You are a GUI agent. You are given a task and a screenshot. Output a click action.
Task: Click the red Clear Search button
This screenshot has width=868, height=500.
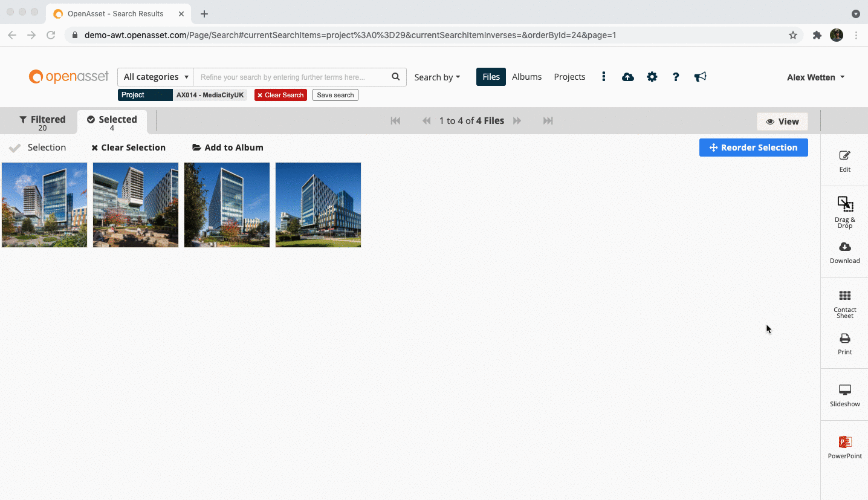pyautogui.click(x=280, y=95)
